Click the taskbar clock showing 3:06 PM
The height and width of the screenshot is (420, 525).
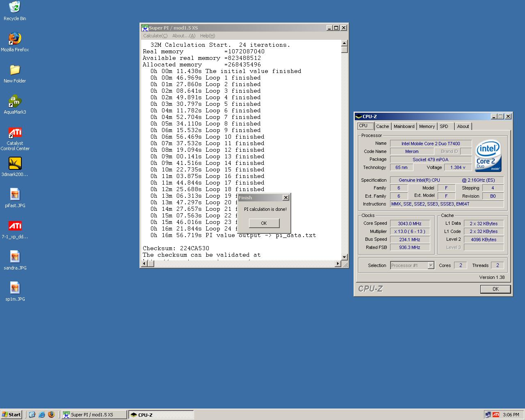511,415
